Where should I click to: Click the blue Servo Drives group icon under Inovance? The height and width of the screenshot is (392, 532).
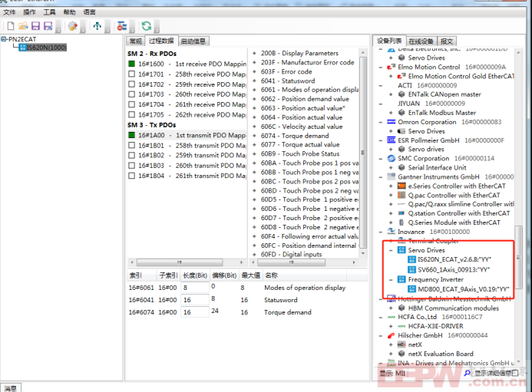[x=401, y=250]
